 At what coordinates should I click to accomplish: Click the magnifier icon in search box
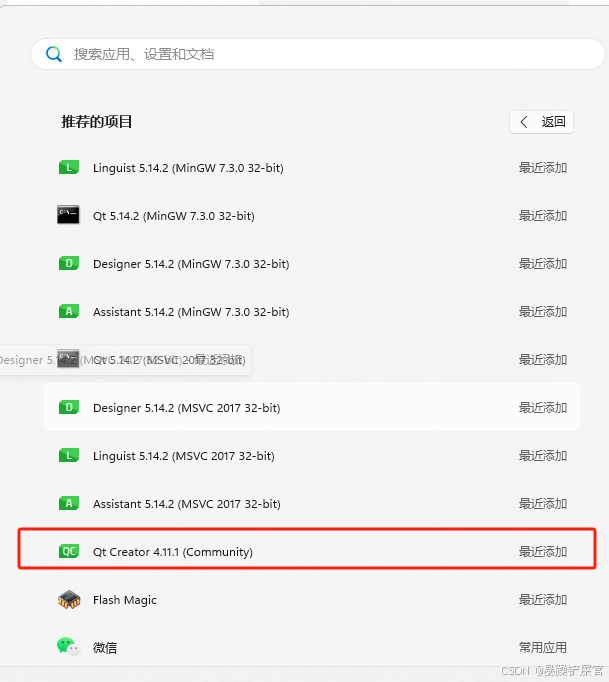coord(54,54)
